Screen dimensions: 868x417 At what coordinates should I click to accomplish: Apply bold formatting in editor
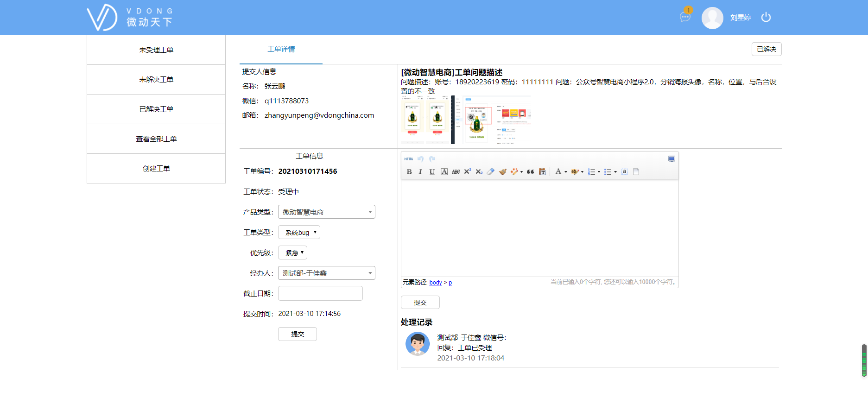click(x=409, y=172)
